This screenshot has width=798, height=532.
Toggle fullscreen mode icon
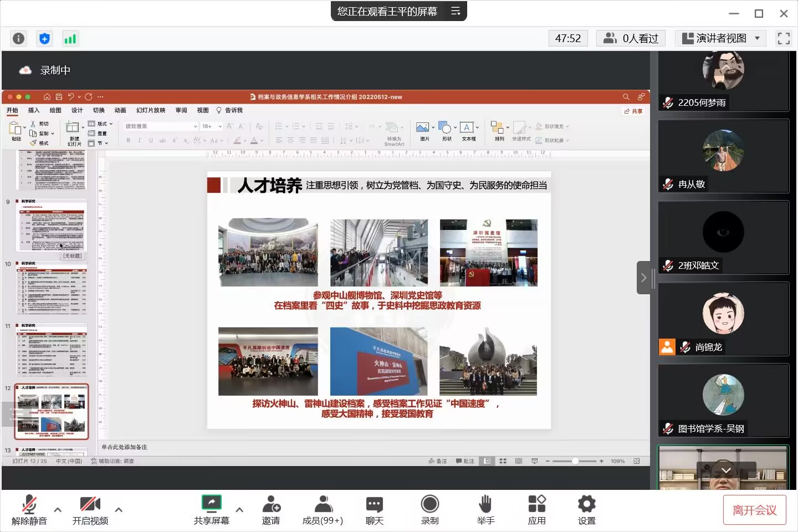pos(784,38)
